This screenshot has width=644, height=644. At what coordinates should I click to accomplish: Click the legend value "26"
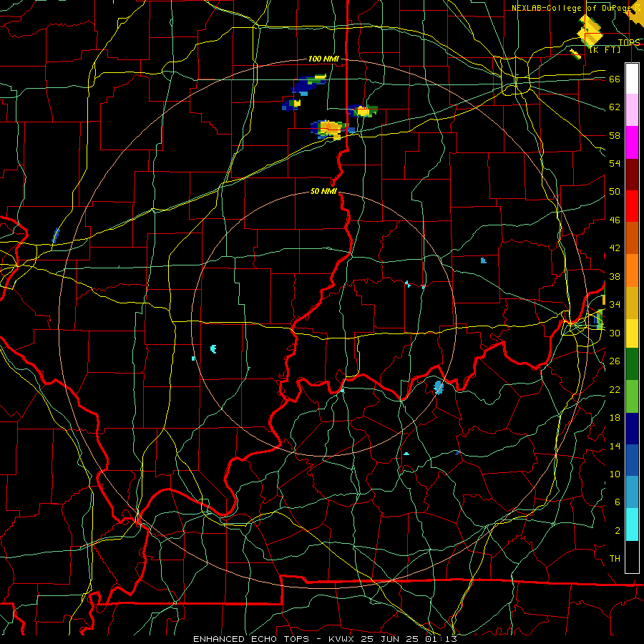tap(615, 361)
